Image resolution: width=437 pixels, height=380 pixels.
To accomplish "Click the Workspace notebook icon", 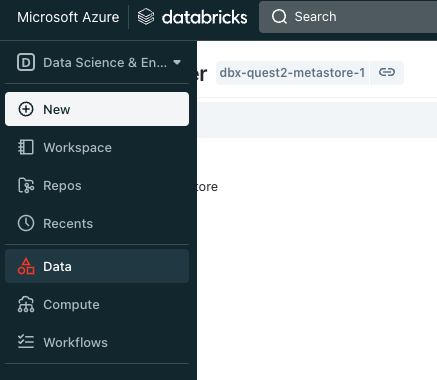I will click(x=26, y=147).
